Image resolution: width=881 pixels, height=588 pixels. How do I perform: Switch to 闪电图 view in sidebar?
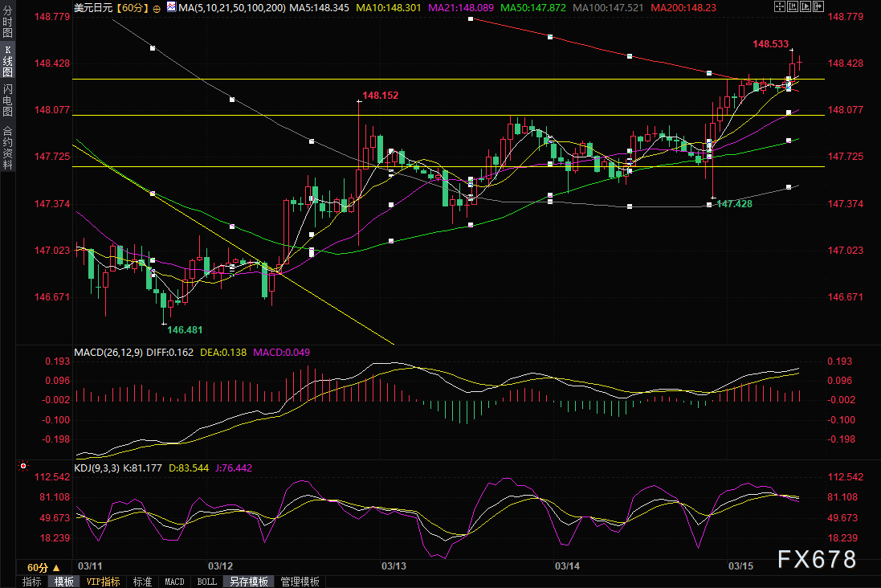pyautogui.click(x=7, y=100)
